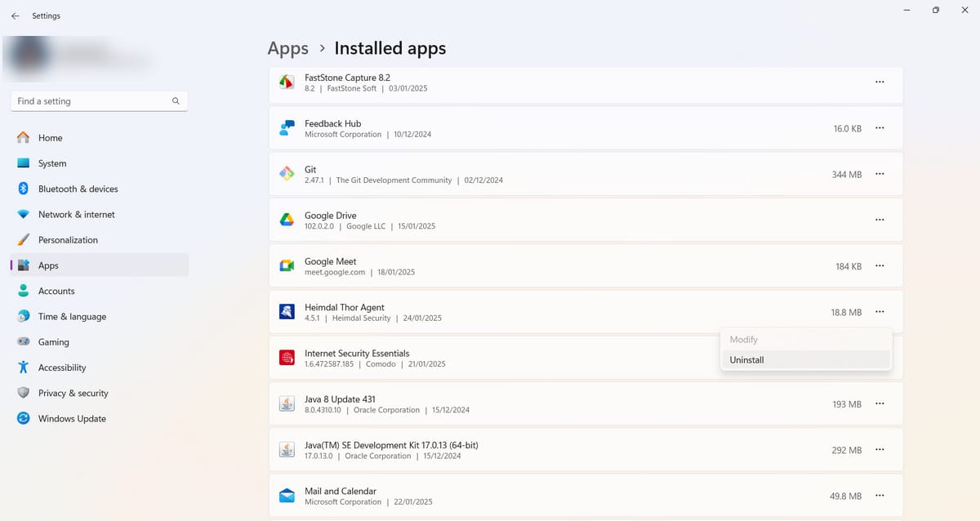Click the Google Drive app icon
980x521 pixels.
(287, 220)
